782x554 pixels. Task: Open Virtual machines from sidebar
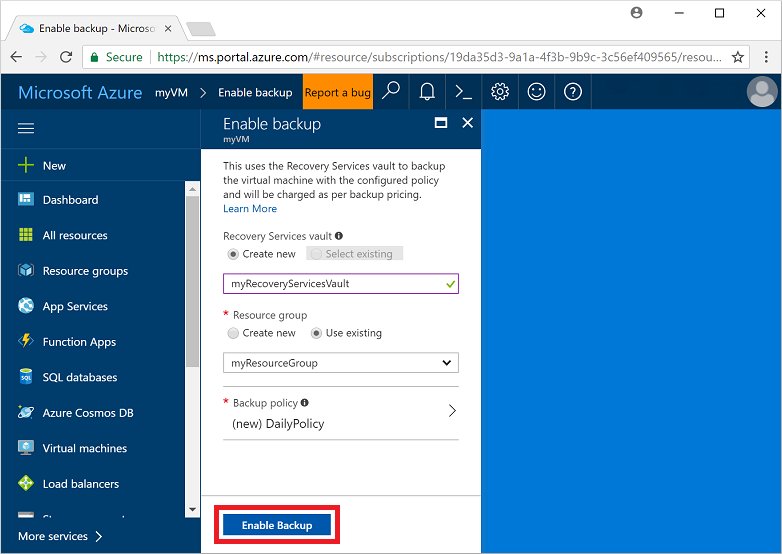(x=85, y=448)
